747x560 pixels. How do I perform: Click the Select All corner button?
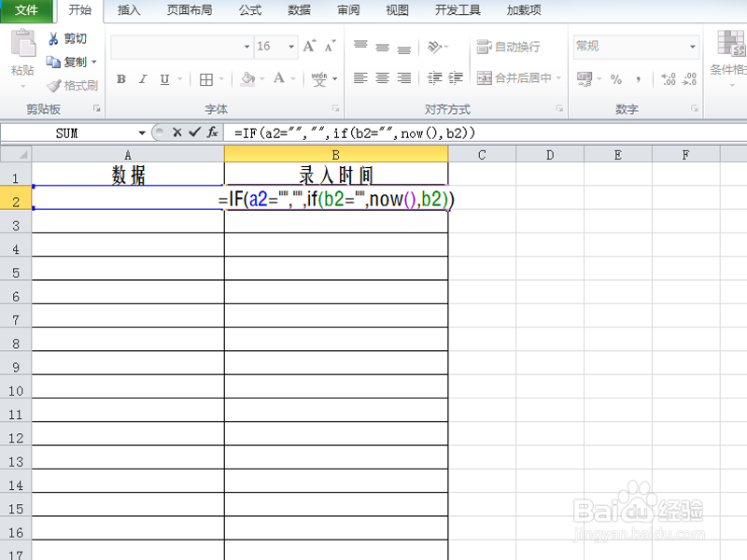click(16, 154)
